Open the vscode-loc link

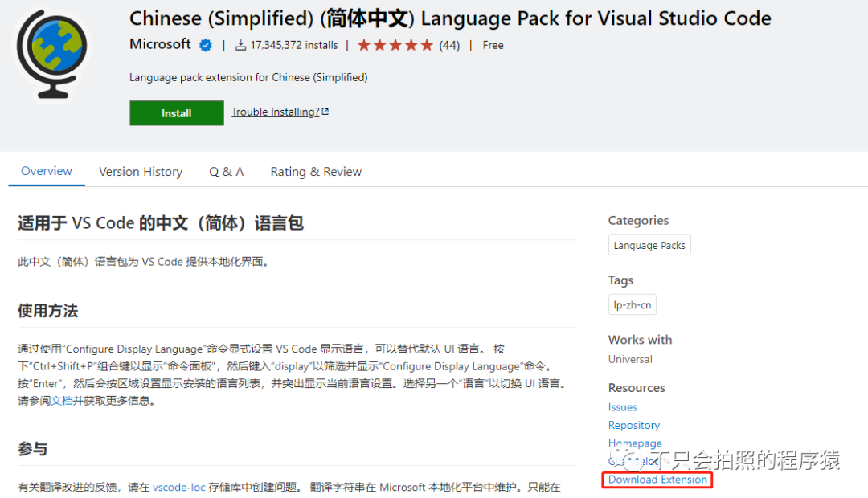178,487
